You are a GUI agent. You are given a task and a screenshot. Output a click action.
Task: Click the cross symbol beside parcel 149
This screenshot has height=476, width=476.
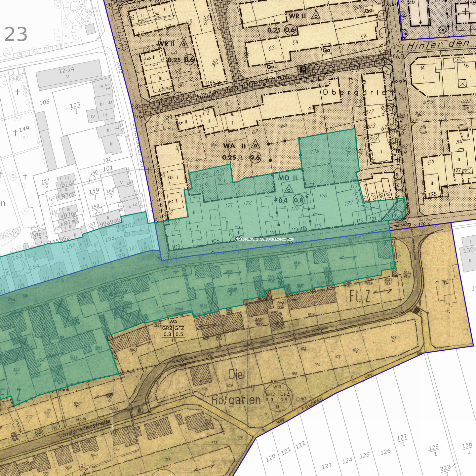15,133
